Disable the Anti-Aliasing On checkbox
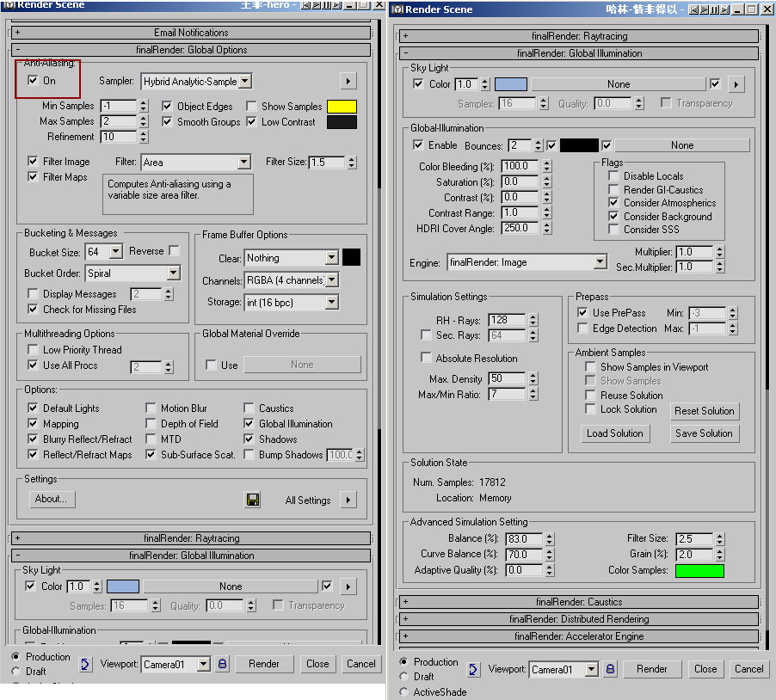The height and width of the screenshot is (700, 776). [x=33, y=80]
